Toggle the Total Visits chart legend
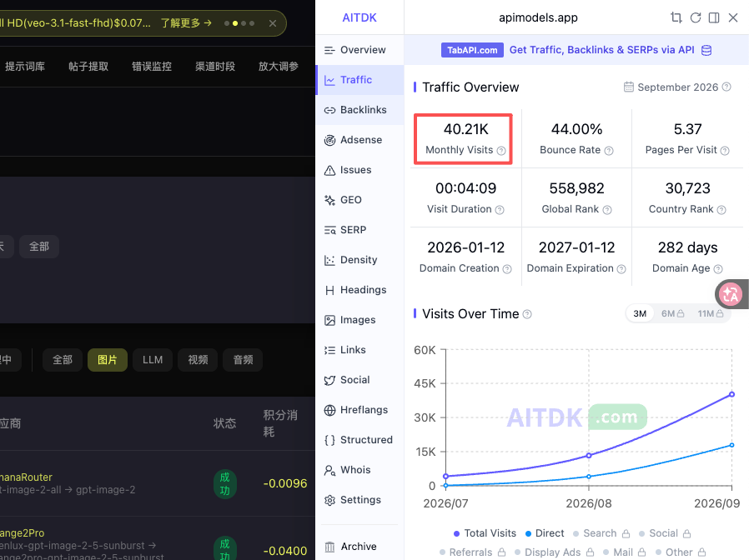 [485, 533]
